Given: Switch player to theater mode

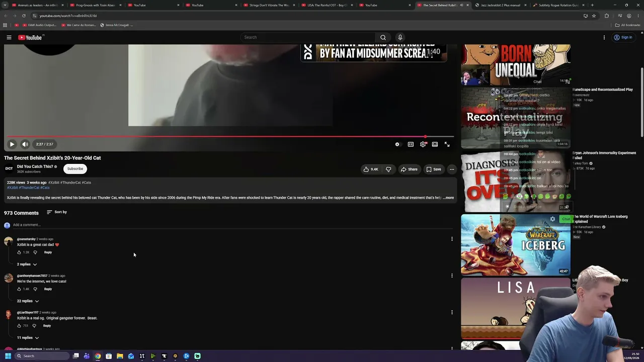Looking at the screenshot, I should 435,144.
